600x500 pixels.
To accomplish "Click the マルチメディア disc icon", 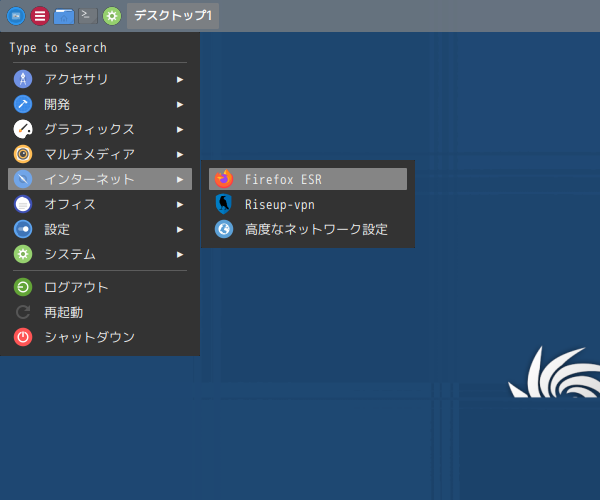I will click(23, 154).
